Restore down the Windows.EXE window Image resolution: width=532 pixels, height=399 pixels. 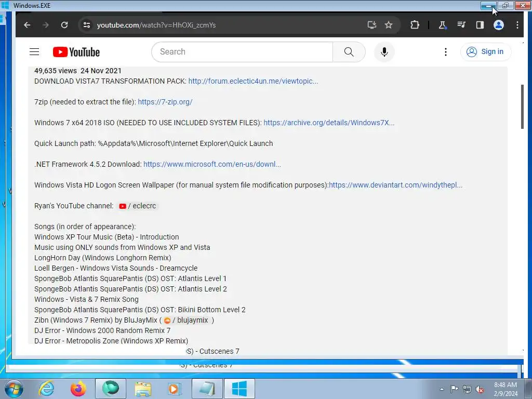pyautogui.click(x=506, y=5)
